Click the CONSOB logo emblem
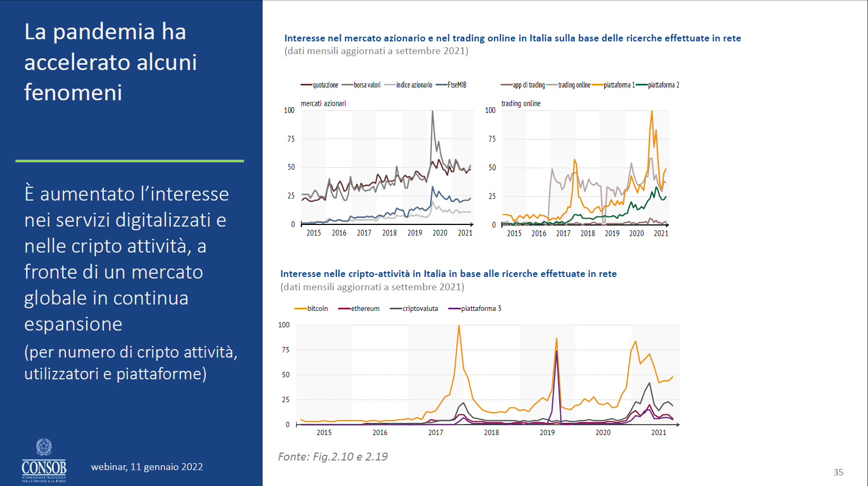Viewport: 868px width, 486px height. tap(44, 460)
